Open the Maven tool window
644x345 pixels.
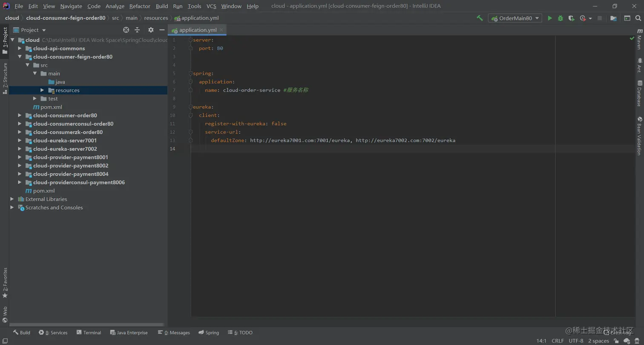tap(639, 40)
